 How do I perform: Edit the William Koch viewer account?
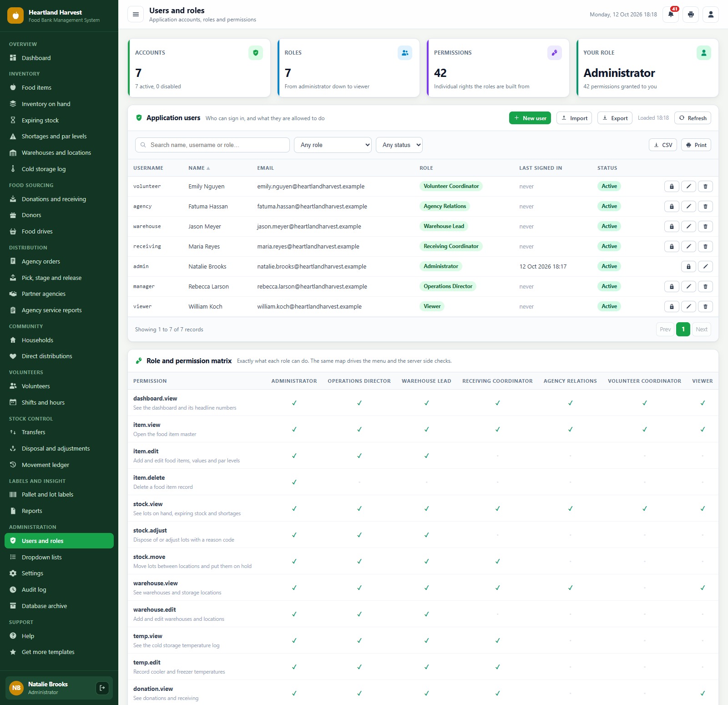(688, 306)
